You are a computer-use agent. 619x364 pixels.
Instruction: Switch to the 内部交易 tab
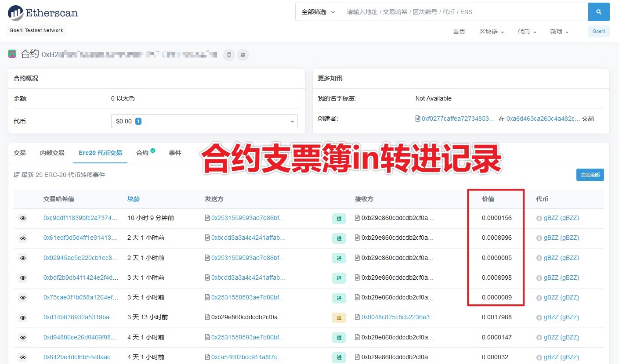click(52, 153)
